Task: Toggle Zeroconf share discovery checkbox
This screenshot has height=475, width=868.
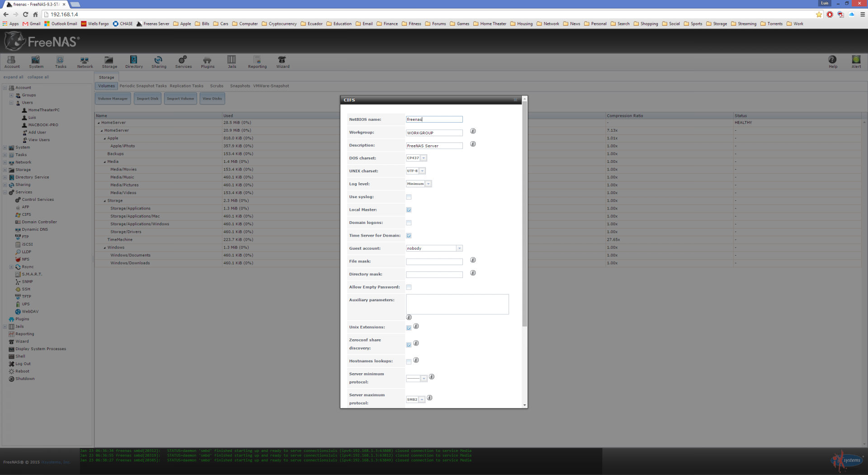Action: (409, 345)
